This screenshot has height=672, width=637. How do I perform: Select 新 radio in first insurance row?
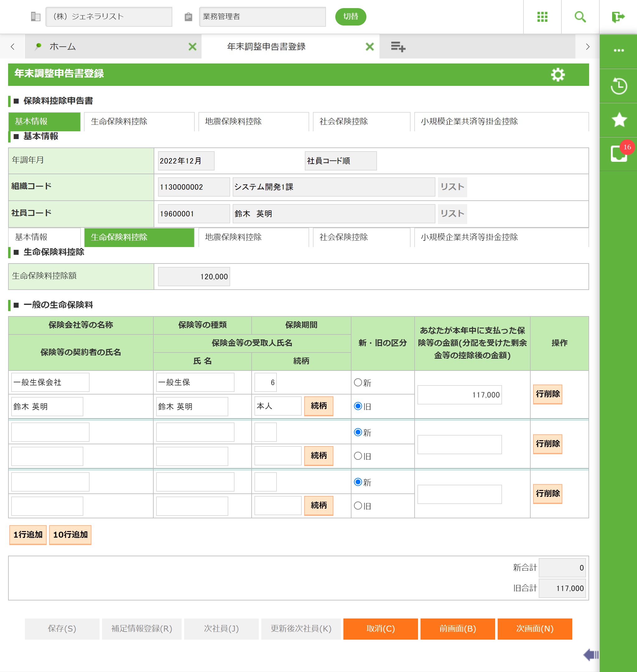point(358,382)
